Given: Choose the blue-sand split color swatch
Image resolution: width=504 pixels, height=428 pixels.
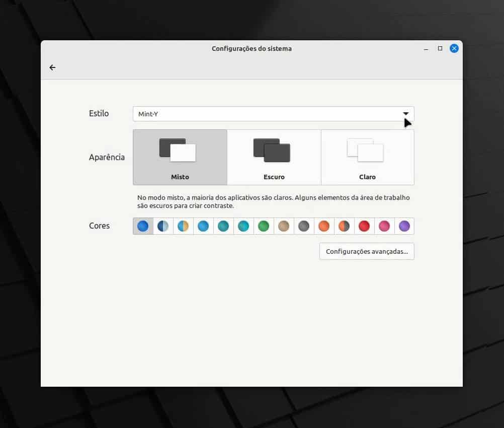Looking at the screenshot, I should (x=183, y=226).
